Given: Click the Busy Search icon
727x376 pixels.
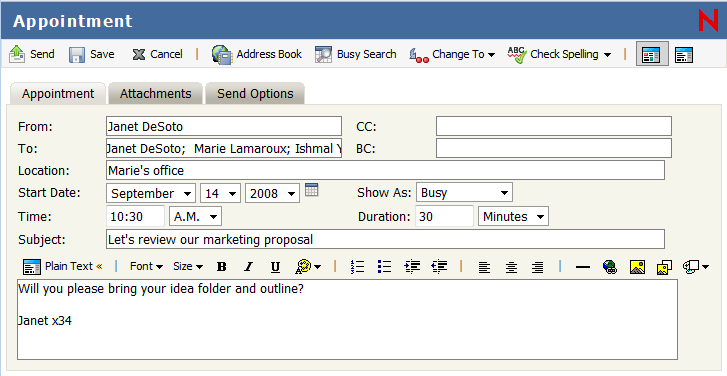Looking at the screenshot, I should pyautogui.click(x=323, y=54).
